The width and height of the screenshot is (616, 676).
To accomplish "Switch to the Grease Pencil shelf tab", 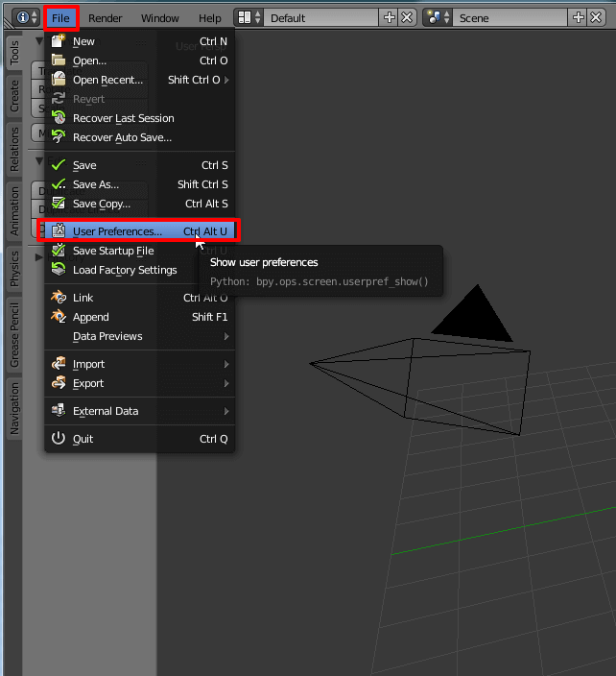I will (x=14, y=334).
